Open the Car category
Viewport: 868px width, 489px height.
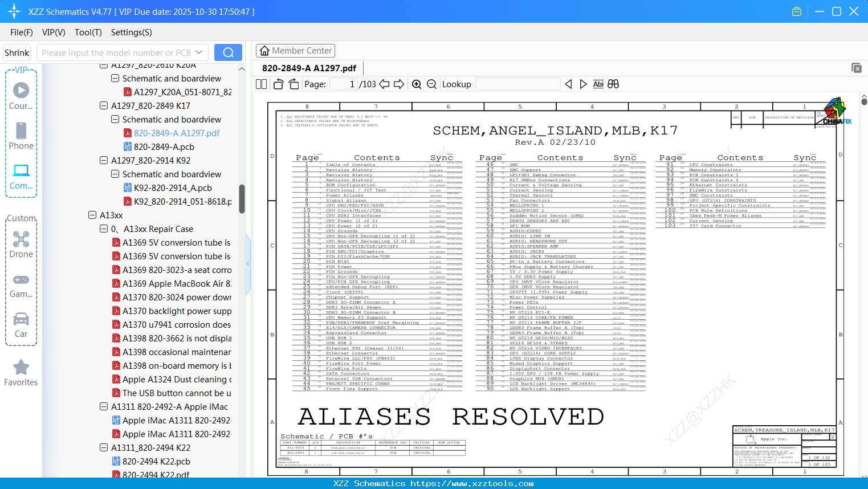click(21, 324)
